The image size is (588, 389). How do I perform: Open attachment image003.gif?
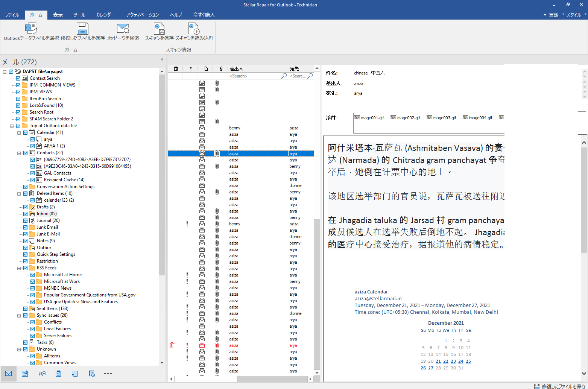[442, 118]
